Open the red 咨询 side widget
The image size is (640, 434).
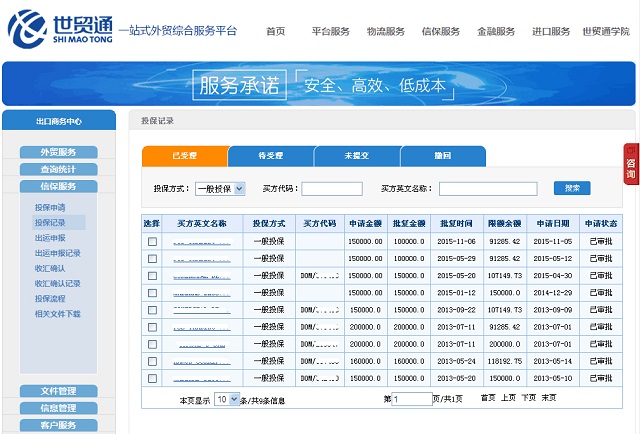(x=631, y=163)
